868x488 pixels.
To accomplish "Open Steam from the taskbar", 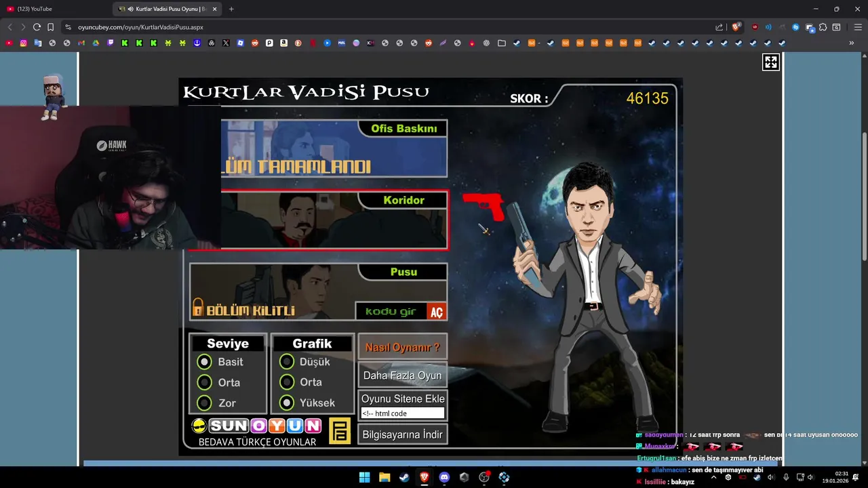I will coord(404,477).
